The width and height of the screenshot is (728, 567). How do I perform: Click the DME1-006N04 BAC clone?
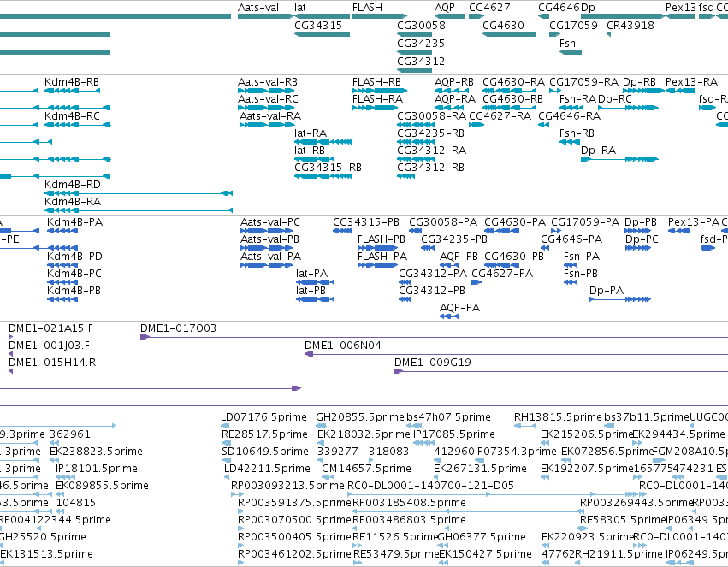pos(517,354)
